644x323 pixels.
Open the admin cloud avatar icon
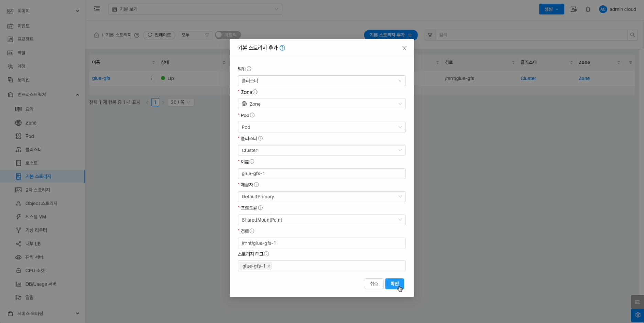[x=603, y=9]
